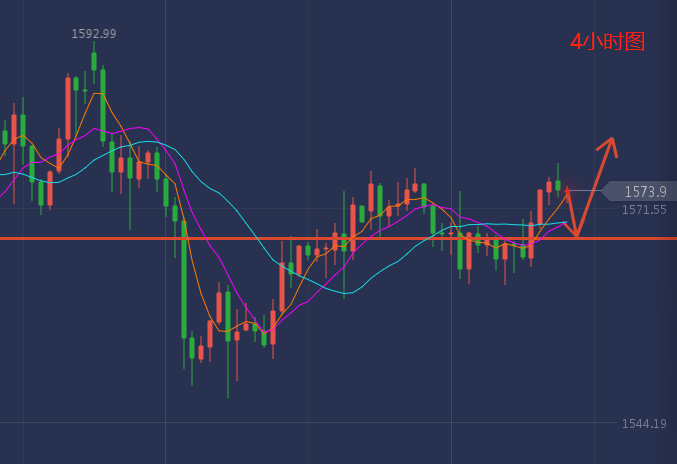Click the bottom tip of the red projection arrow

(577, 234)
